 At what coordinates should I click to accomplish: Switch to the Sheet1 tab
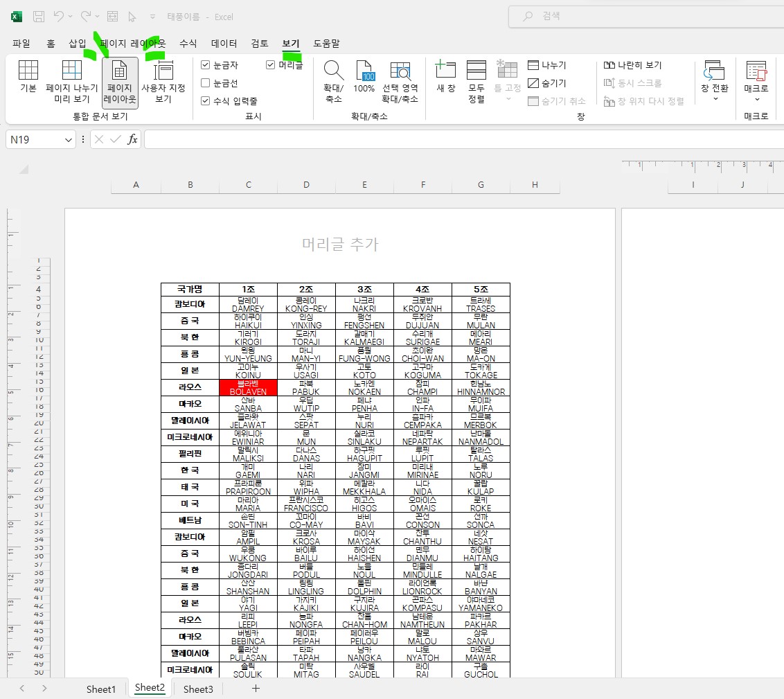(100, 689)
